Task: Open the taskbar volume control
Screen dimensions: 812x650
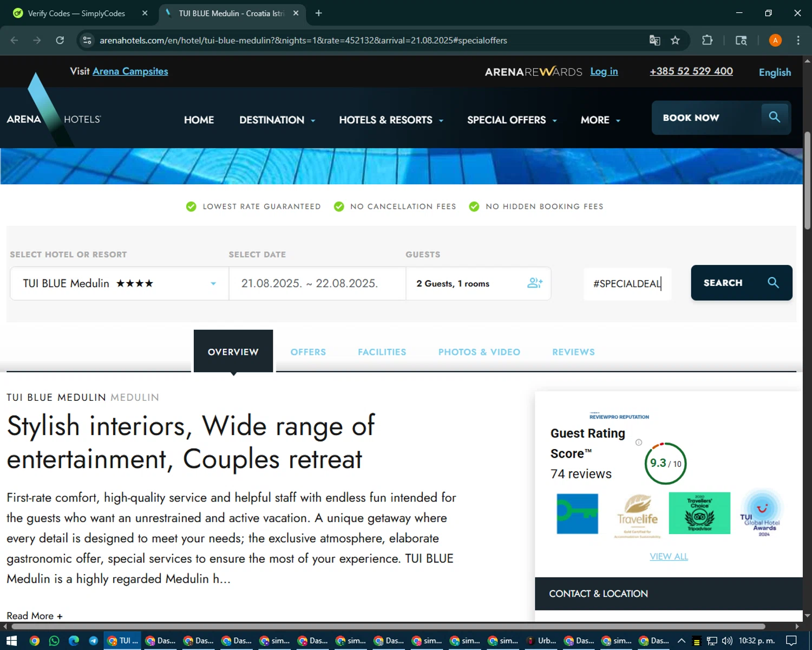Action: (x=727, y=641)
